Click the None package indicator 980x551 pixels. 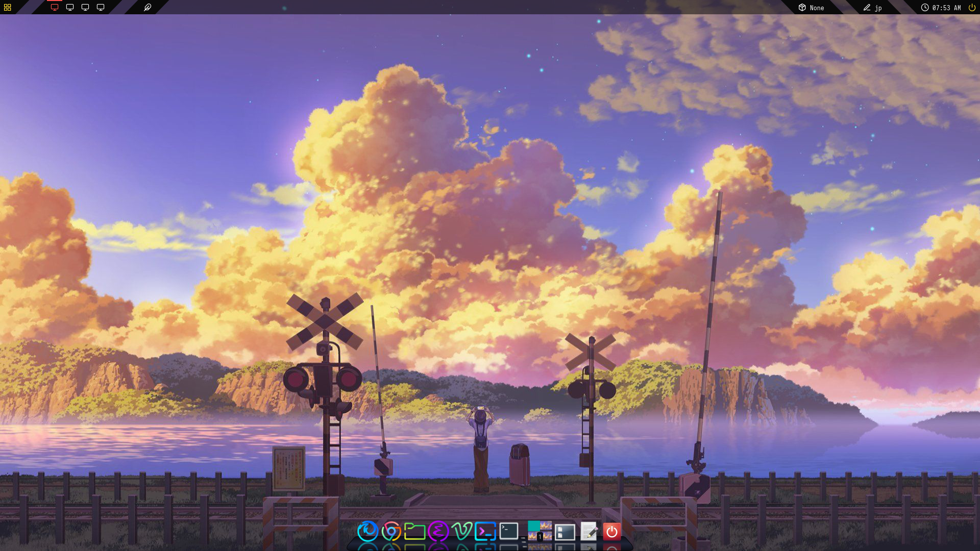coord(811,8)
